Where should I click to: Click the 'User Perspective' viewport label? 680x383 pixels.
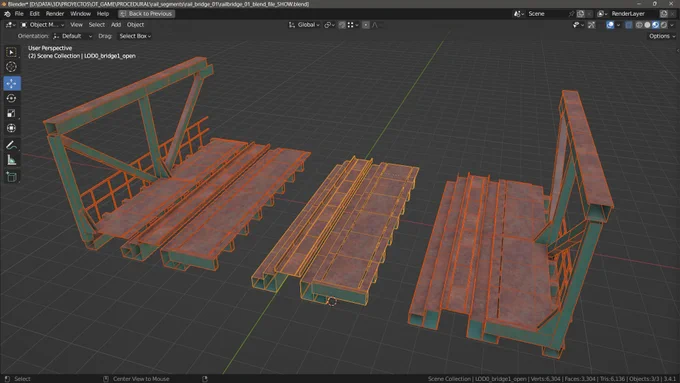pyautogui.click(x=50, y=48)
